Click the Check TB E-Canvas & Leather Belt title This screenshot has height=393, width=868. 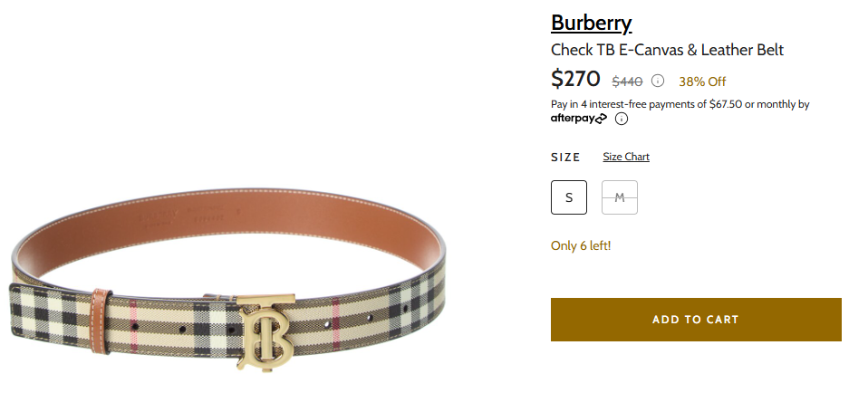click(x=667, y=50)
